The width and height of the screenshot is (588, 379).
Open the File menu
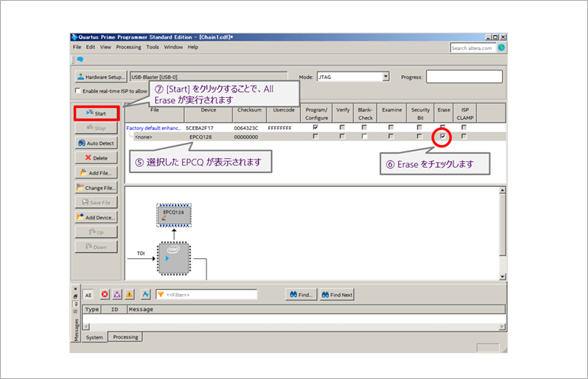pos(77,47)
